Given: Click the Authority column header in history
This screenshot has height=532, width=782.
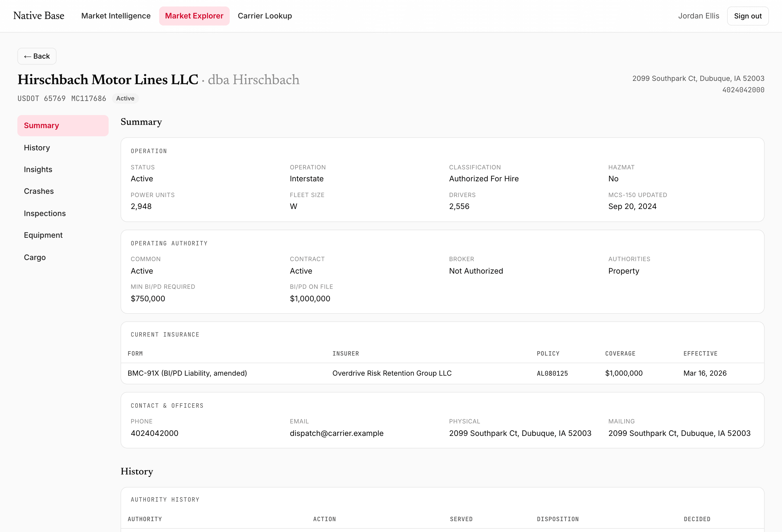Looking at the screenshot, I should tap(145, 519).
